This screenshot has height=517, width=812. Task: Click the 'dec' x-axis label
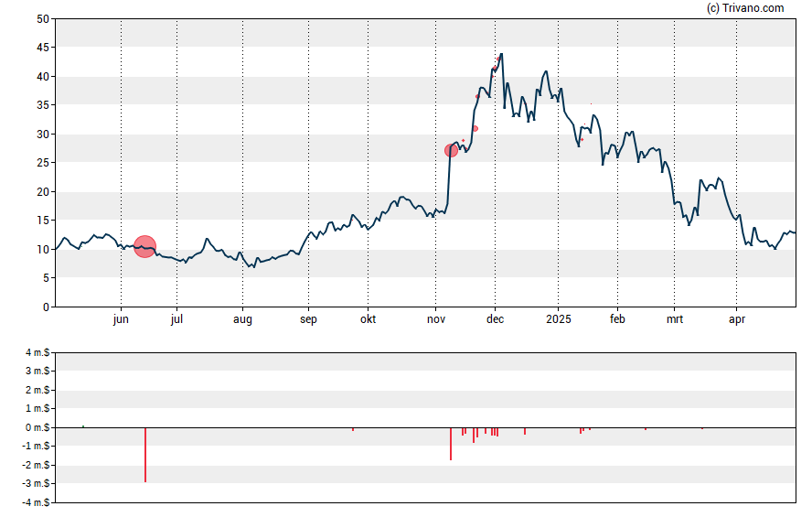point(495,319)
